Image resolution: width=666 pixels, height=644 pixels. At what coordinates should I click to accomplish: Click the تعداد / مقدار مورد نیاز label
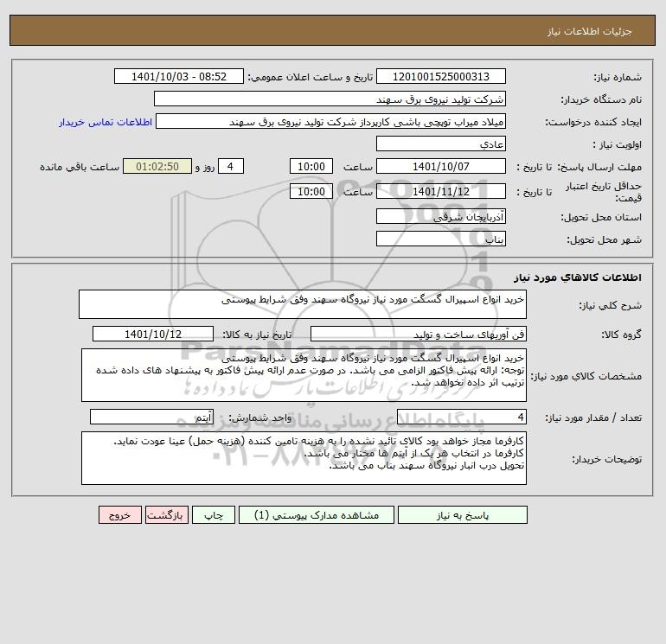tap(593, 418)
